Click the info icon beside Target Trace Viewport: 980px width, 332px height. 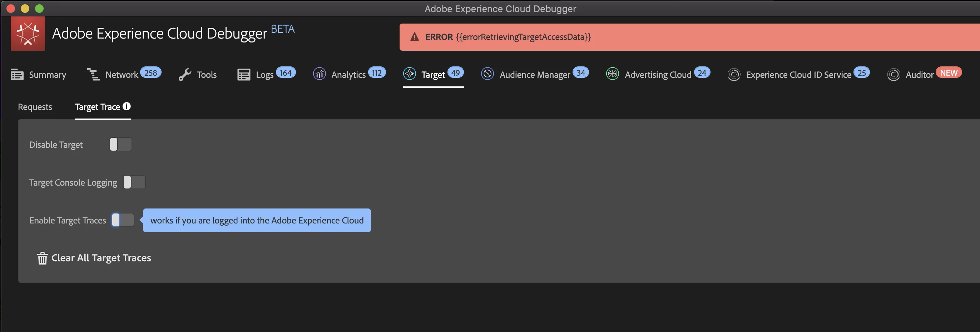coord(127,106)
